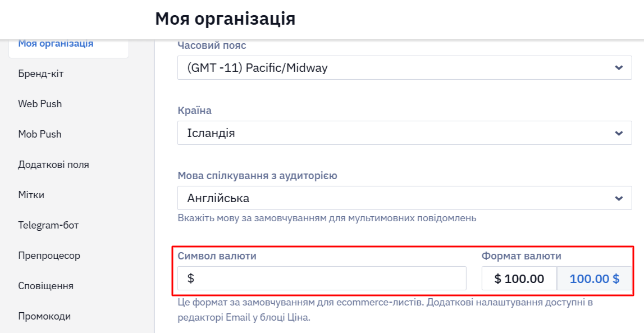Select Сповіщення in the sidebar
Screen dimensions: 644x333
point(46,286)
